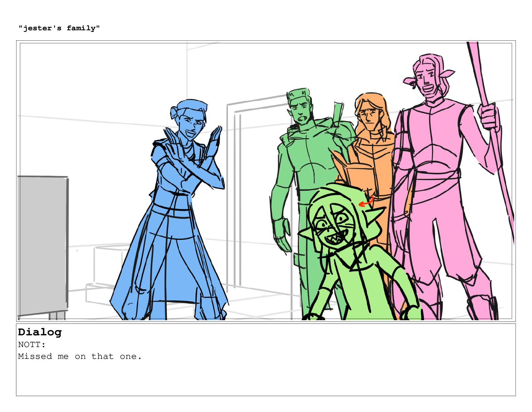Click the "jester's family" title text
This screenshot has width=532, height=412.
coord(59,28)
